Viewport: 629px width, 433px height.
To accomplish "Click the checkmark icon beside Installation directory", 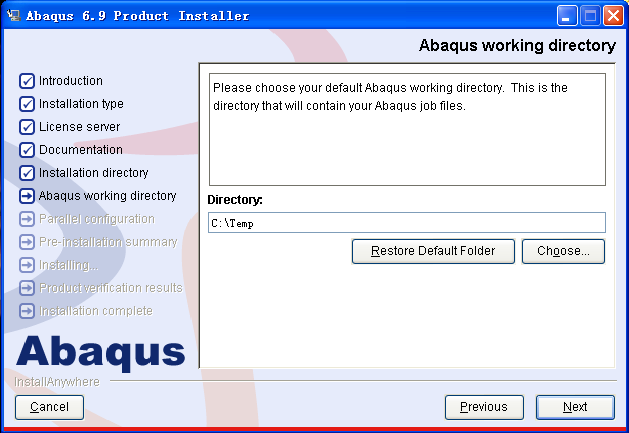I will pos(27,173).
